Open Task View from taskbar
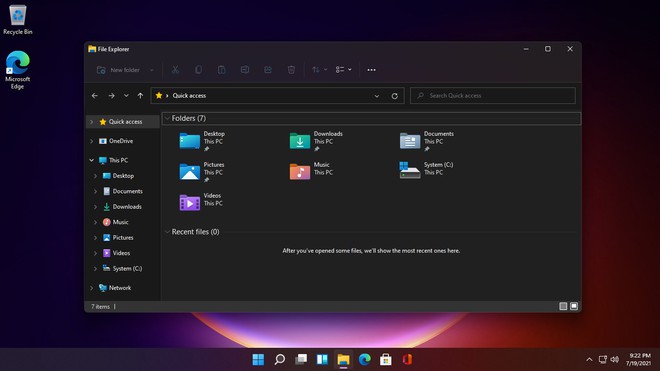This screenshot has width=660, height=371. pyautogui.click(x=301, y=360)
